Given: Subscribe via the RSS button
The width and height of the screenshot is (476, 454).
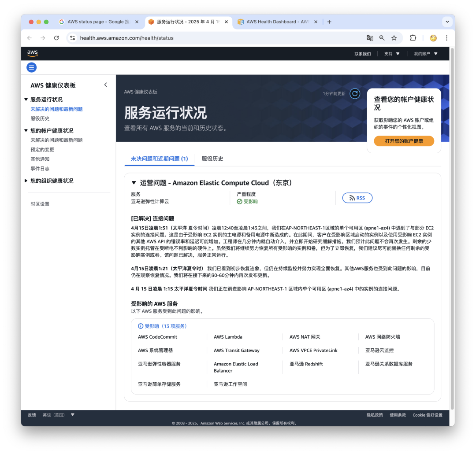Looking at the screenshot, I should click(x=357, y=198).
